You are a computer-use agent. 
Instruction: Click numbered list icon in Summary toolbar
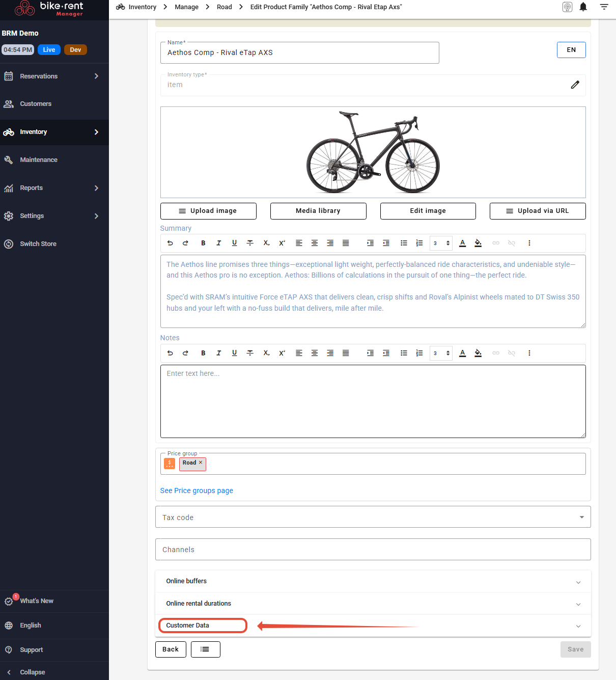pos(419,243)
